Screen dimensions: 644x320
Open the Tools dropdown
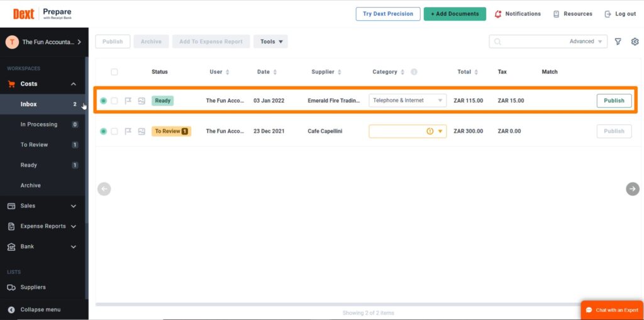click(270, 41)
